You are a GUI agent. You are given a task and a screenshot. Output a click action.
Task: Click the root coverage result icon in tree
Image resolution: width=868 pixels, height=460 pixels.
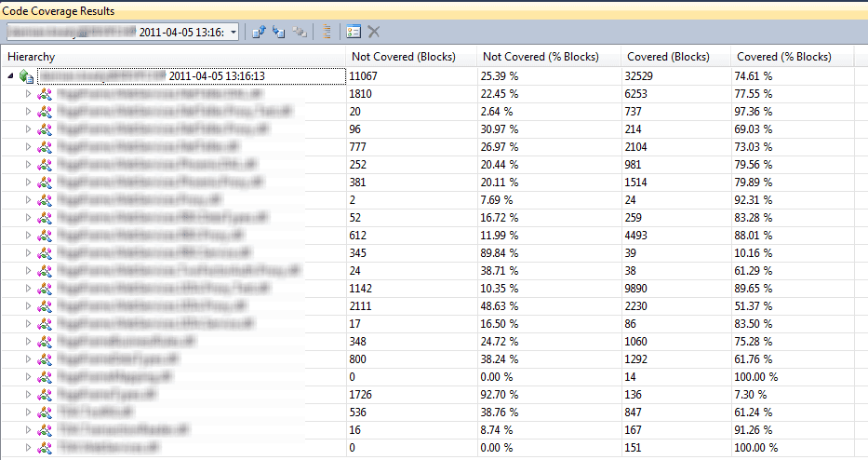26,75
